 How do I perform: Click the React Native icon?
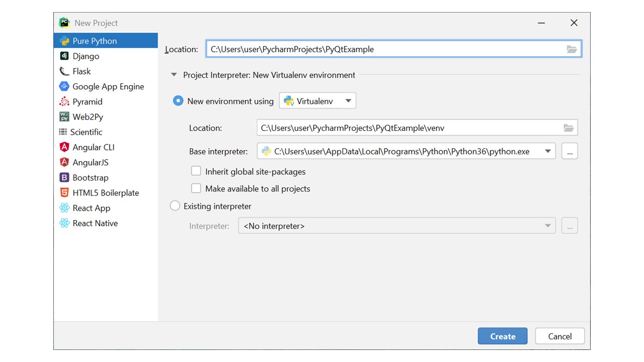(64, 223)
